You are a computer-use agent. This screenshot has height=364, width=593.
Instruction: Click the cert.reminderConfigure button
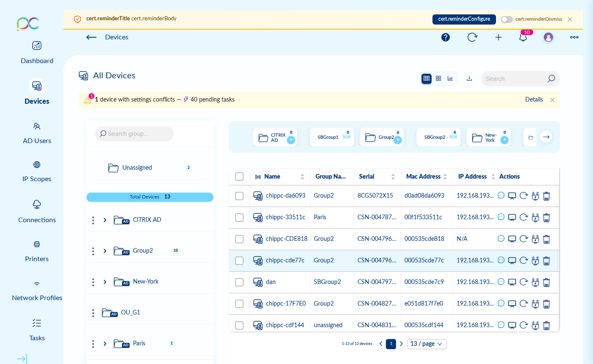click(x=464, y=19)
